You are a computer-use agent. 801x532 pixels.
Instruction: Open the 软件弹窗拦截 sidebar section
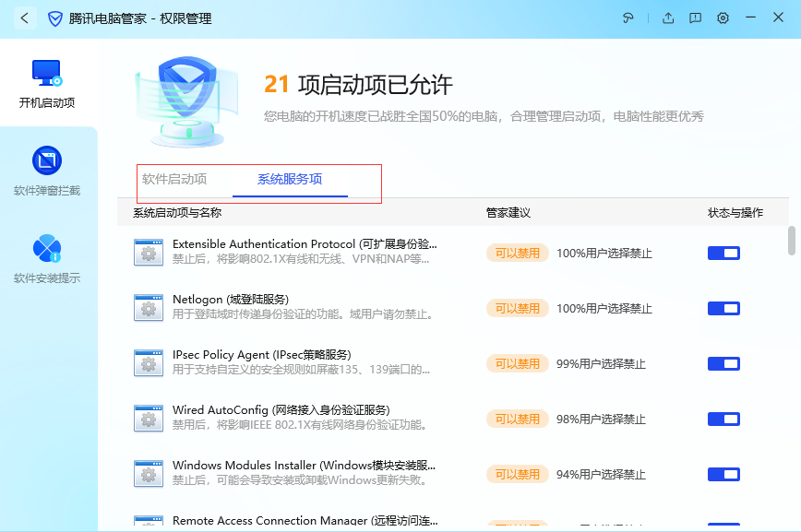(47, 171)
